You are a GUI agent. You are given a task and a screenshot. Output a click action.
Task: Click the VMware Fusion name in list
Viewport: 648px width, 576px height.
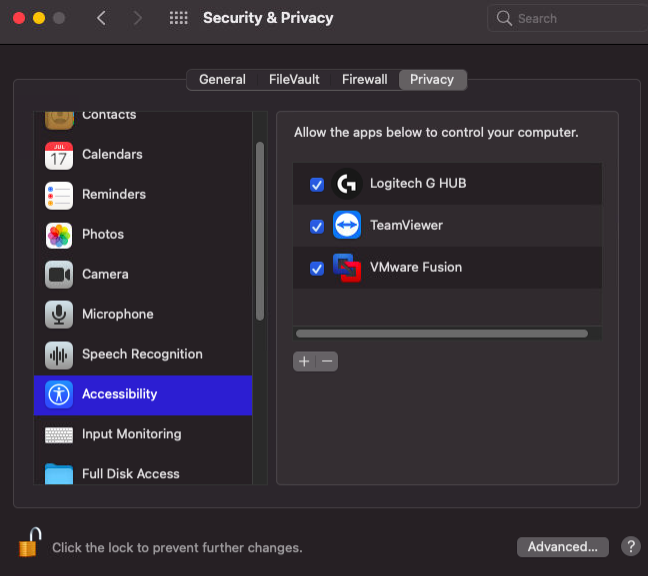[x=416, y=267]
